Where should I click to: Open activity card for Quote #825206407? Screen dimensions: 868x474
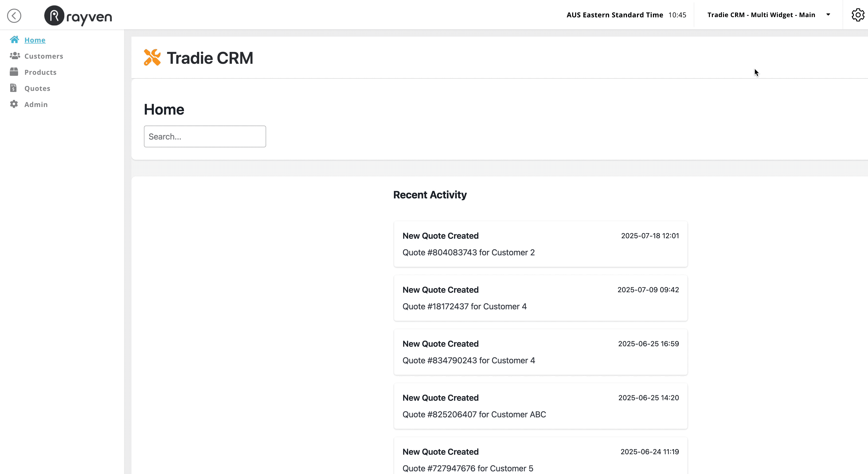point(541,406)
